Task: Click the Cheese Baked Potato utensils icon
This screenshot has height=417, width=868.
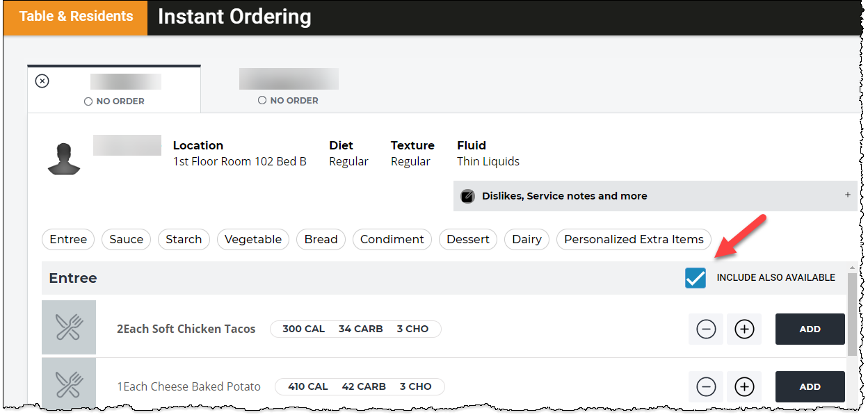Action: (69, 384)
